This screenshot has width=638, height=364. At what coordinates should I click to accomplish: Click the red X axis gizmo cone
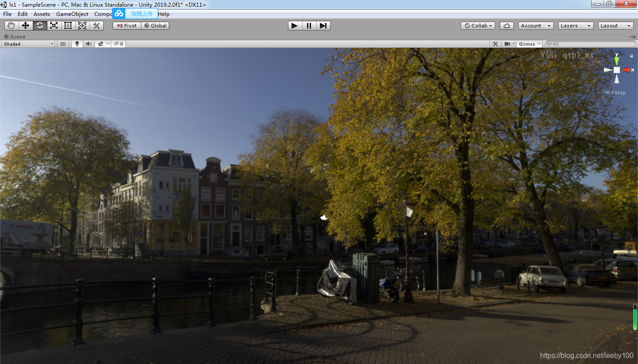626,70
